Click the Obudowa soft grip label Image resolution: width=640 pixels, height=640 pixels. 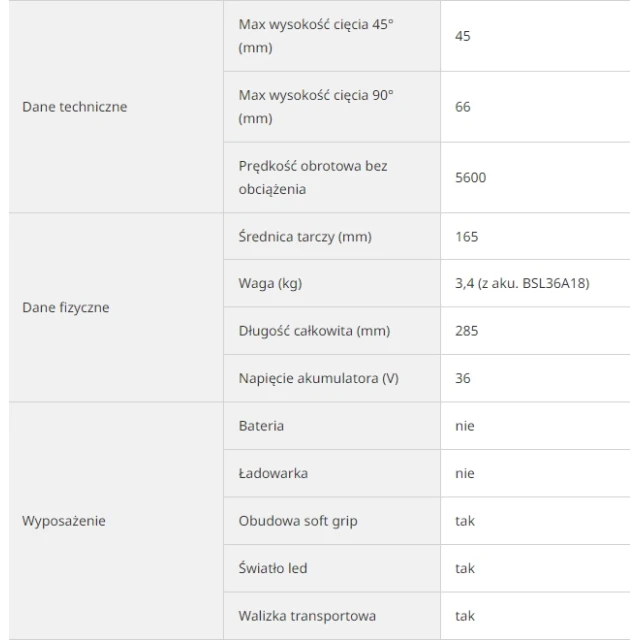[x=298, y=521]
